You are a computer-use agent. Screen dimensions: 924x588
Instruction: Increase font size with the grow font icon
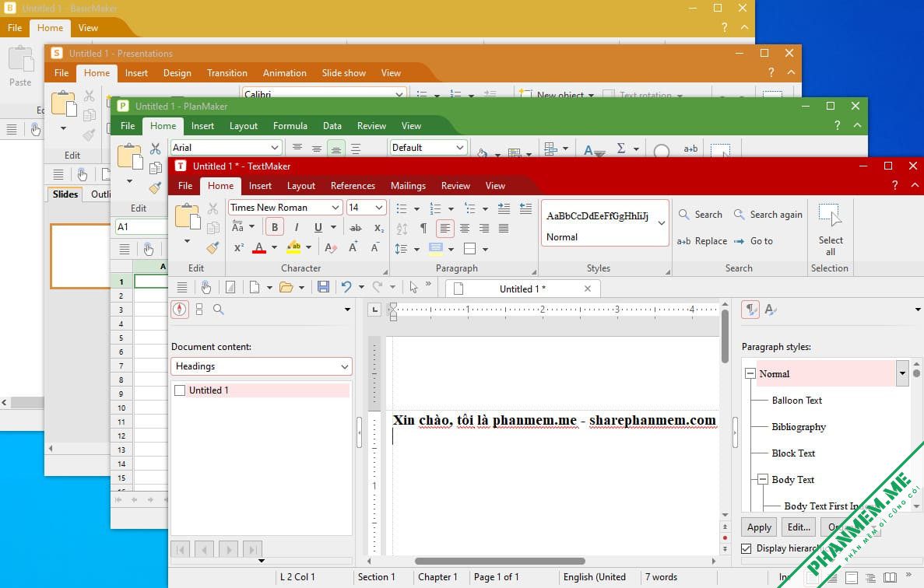point(353,248)
